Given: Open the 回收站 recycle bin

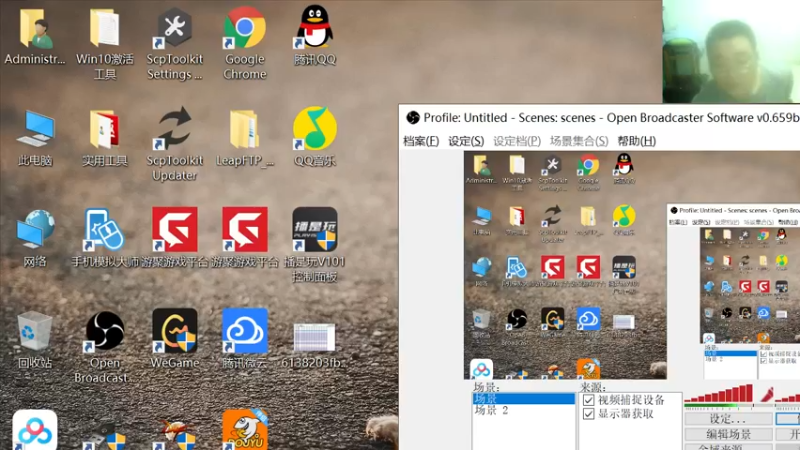Looking at the screenshot, I should tap(35, 340).
